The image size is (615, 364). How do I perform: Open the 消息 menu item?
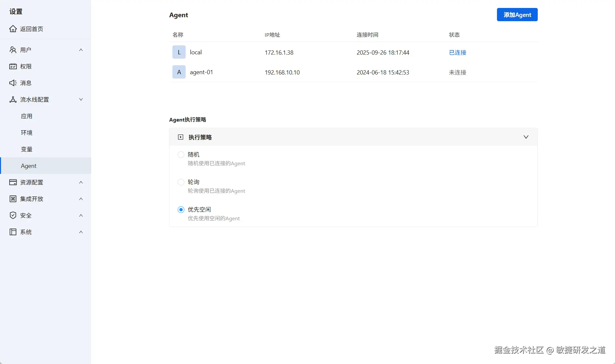click(x=45, y=83)
